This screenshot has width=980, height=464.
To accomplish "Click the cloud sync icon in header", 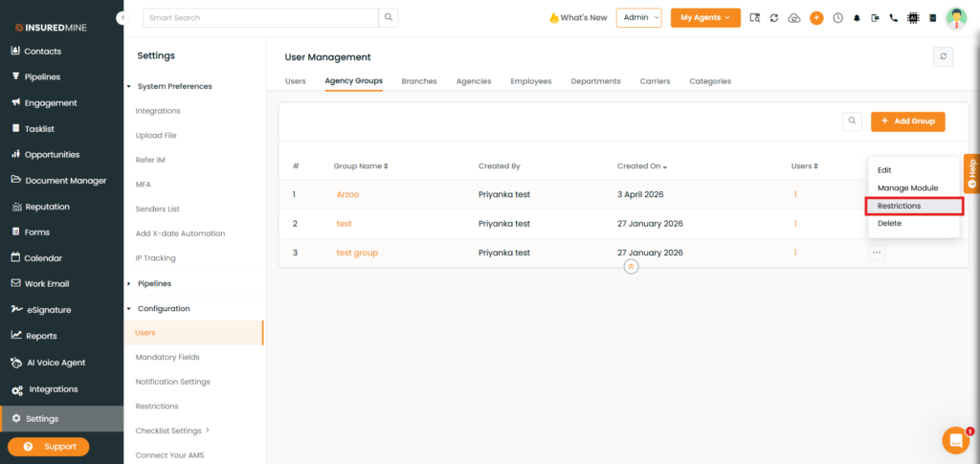I will coord(793,18).
